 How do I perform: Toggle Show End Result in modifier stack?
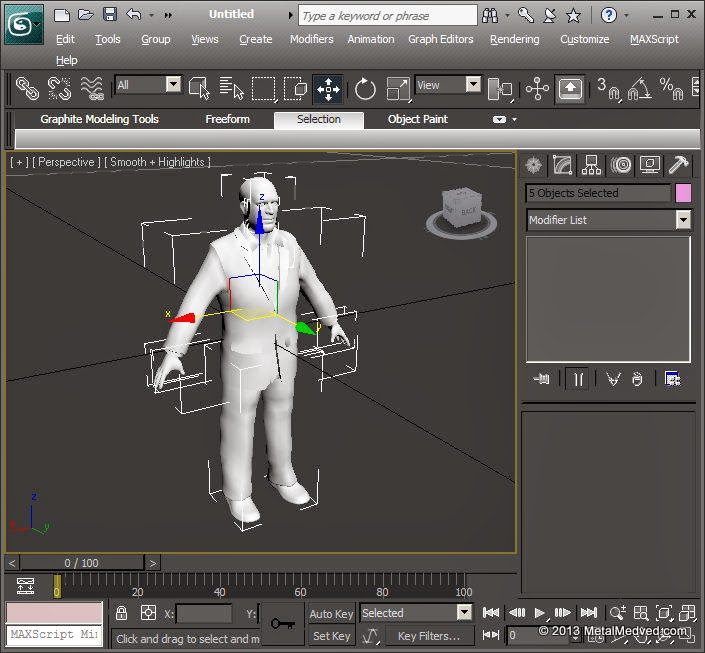(578, 378)
